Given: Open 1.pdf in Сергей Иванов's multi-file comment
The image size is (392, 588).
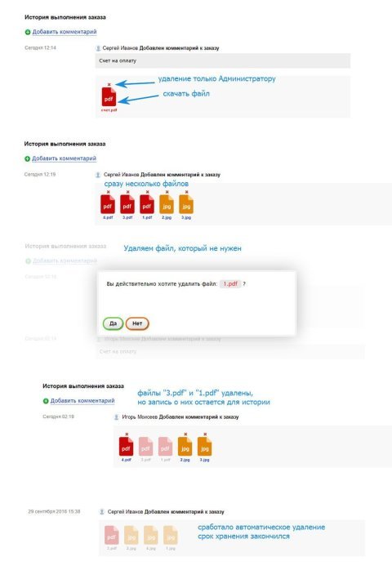Looking at the screenshot, I should point(147,205).
